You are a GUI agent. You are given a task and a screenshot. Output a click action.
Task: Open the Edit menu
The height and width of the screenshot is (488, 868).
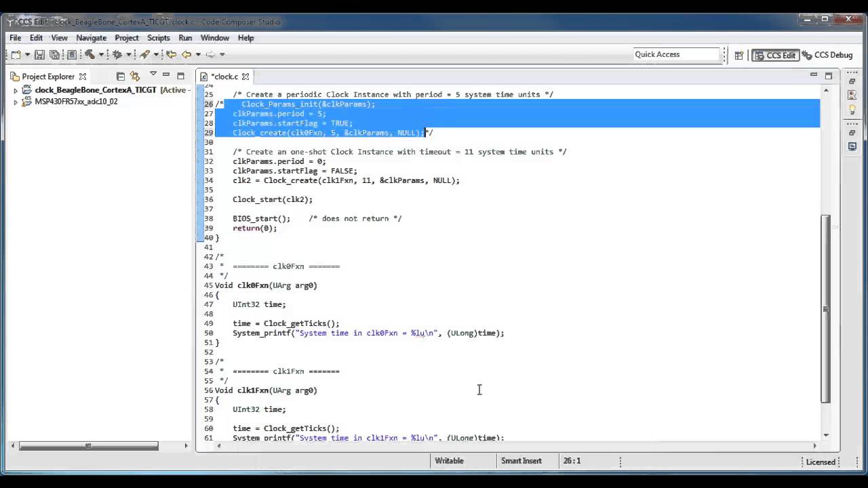pyautogui.click(x=36, y=38)
